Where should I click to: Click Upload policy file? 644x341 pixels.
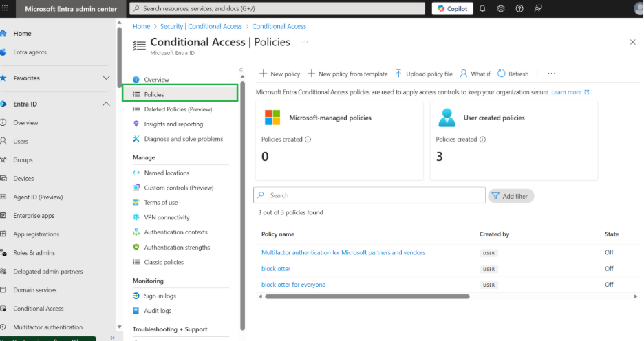coord(424,74)
